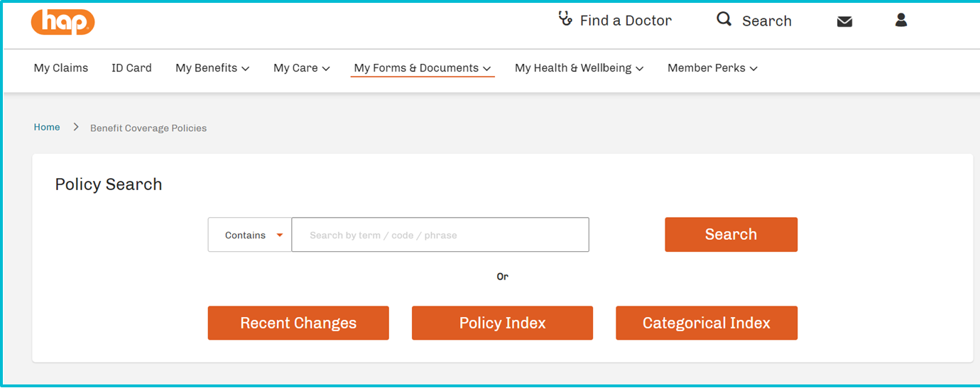Click the policy search text field

pos(440,235)
